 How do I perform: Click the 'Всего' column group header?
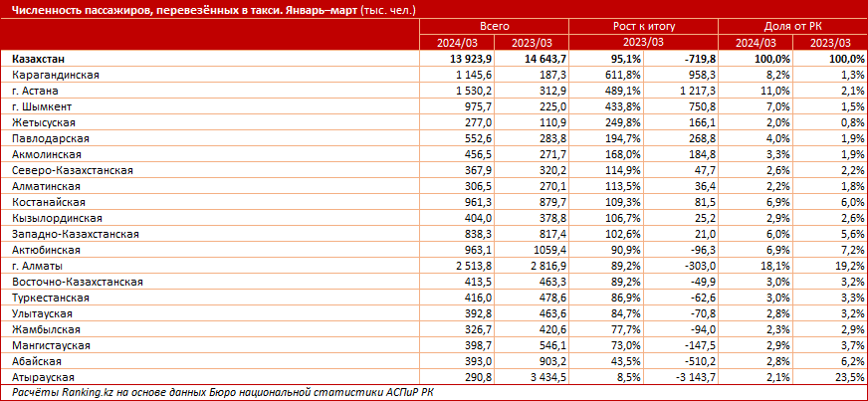click(495, 28)
